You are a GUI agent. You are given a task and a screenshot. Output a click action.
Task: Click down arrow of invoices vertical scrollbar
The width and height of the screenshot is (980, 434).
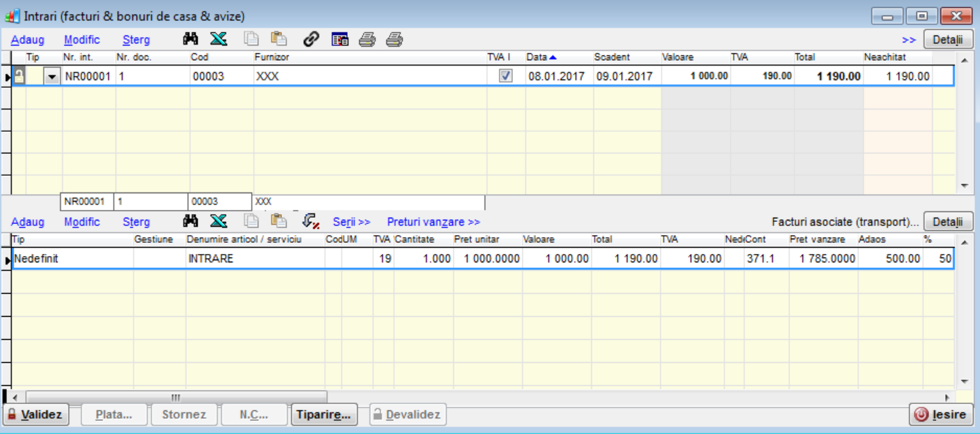[x=965, y=186]
